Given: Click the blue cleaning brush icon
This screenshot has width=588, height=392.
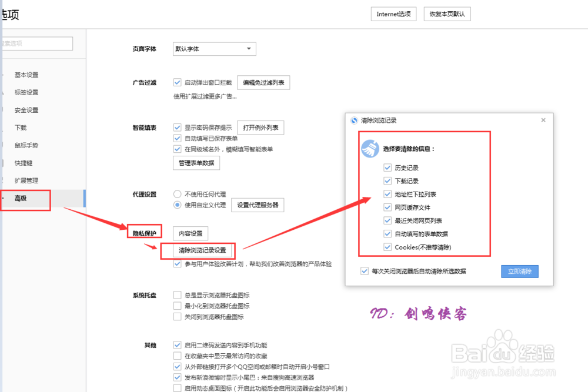Looking at the screenshot, I should (x=370, y=149).
